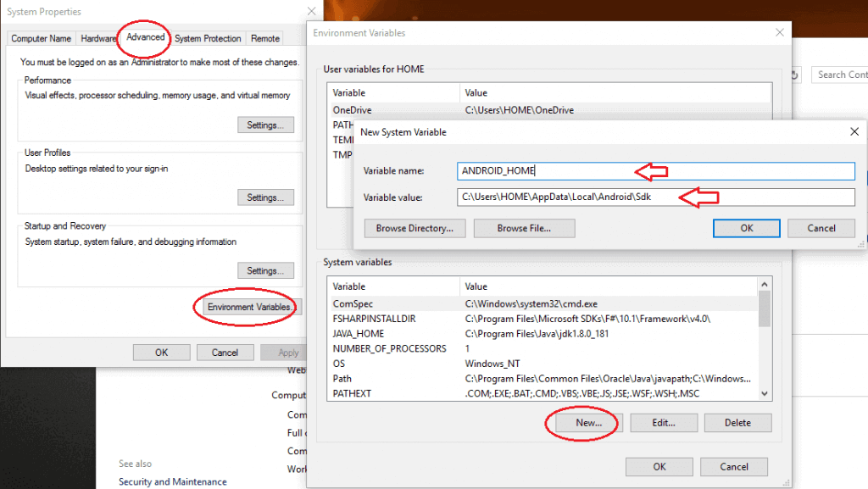Open the System Protection tab

point(207,38)
